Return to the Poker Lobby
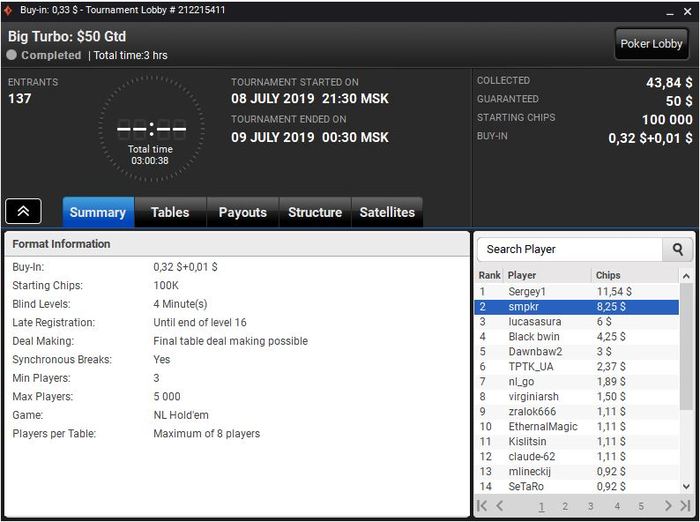Viewport: 700px width, 522px height. (651, 44)
